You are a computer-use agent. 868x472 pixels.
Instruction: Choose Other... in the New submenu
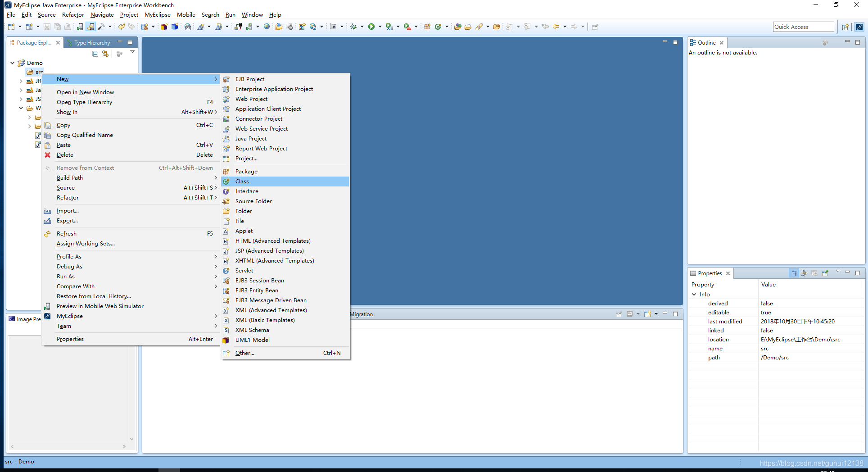285,353
